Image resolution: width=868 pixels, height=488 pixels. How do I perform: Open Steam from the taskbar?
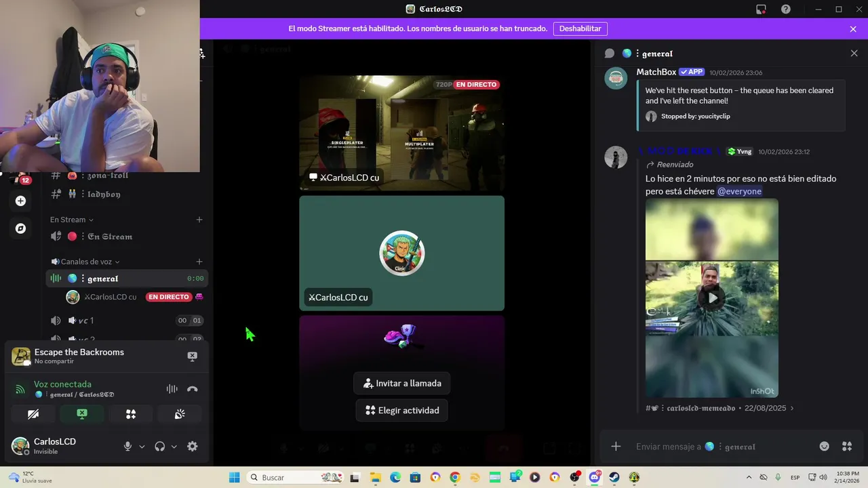click(614, 477)
